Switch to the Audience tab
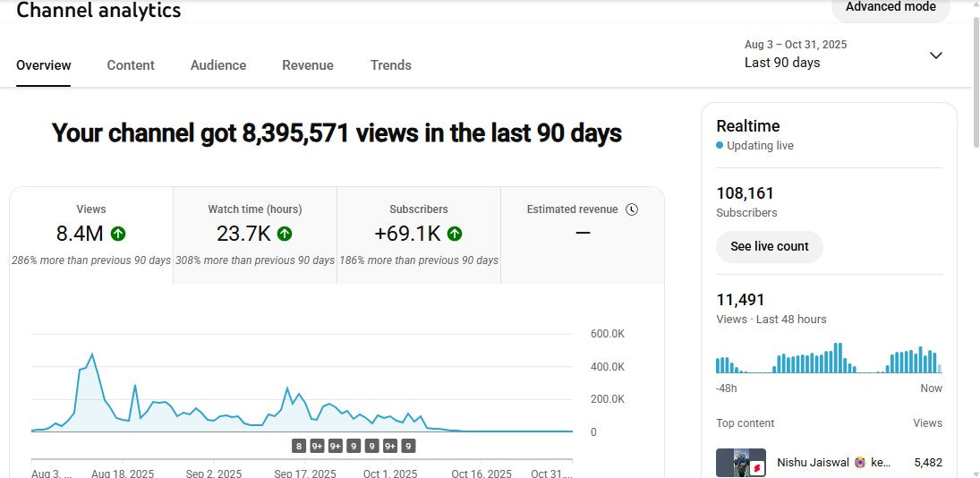980x478 pixels. pos(218,65)
